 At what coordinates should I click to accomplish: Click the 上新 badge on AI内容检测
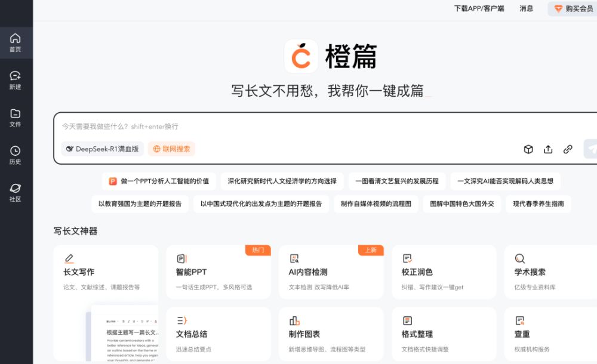coord(371,250)
